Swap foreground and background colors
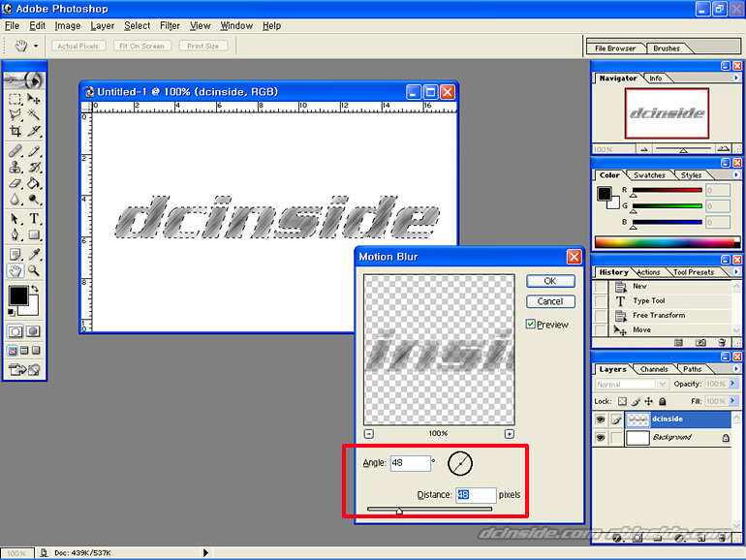This screenshot has height=560, width=746. point(34,289)
